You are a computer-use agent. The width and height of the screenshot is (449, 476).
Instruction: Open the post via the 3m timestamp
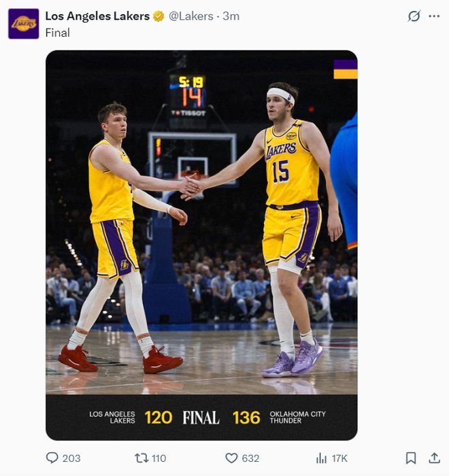coord(231,16)
